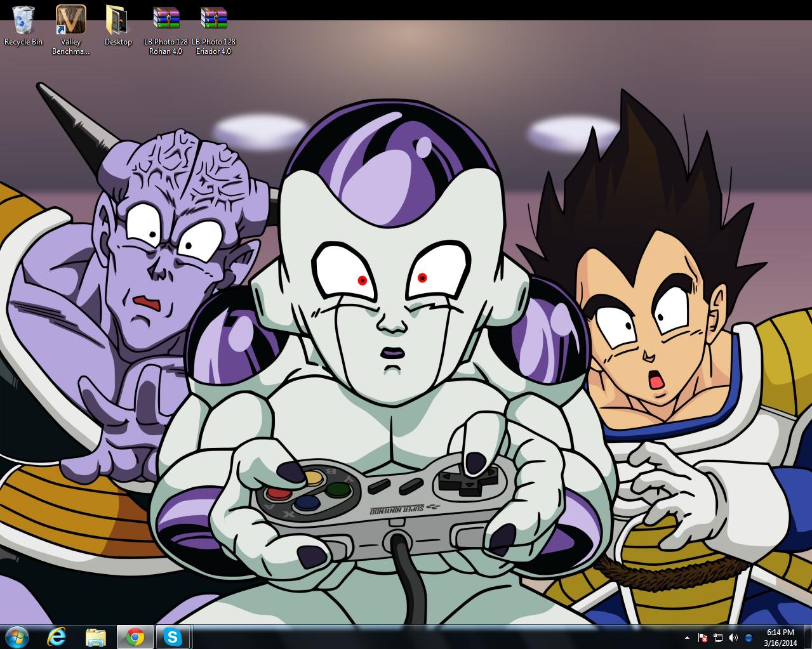812x649 pixels.
Task: Open the Windows Start menu
Action: (17, 637)
